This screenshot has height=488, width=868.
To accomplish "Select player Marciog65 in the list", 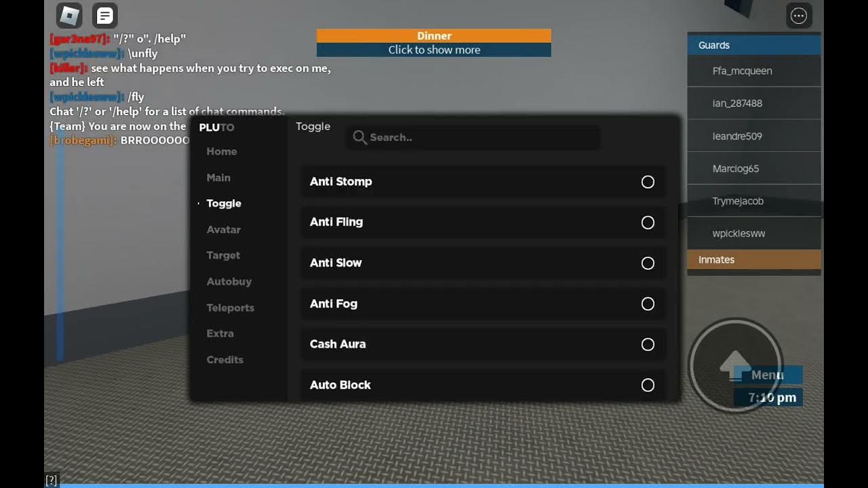I will click(x=754, y=169).
